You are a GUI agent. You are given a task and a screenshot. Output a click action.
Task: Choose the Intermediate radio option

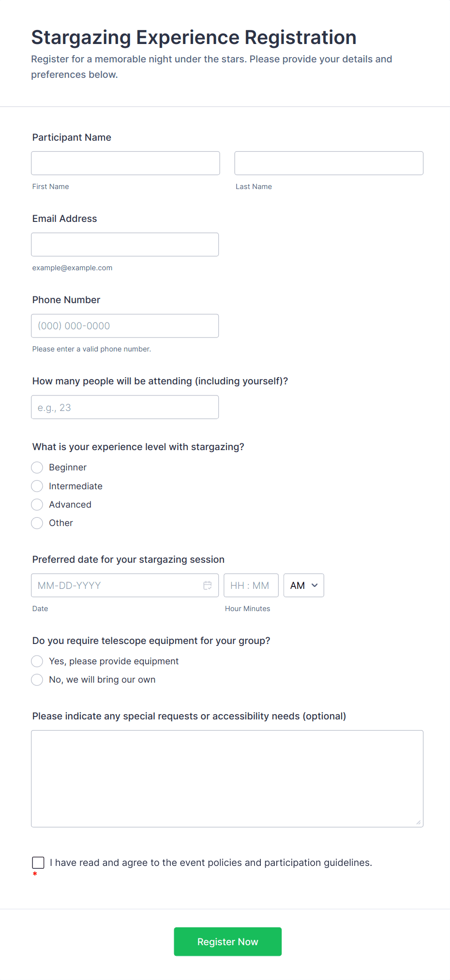point(37,486)
